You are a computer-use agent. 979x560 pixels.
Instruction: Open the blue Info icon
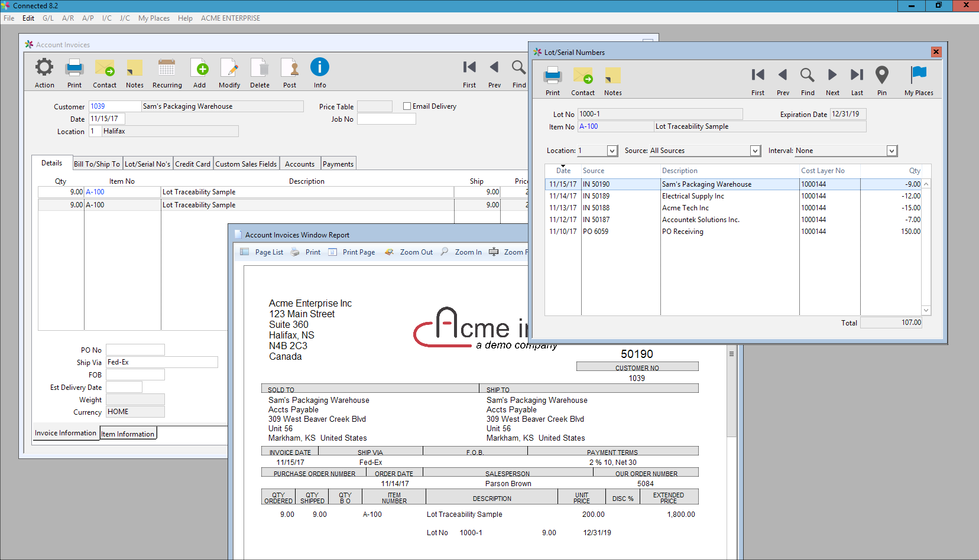coord(320,67)
